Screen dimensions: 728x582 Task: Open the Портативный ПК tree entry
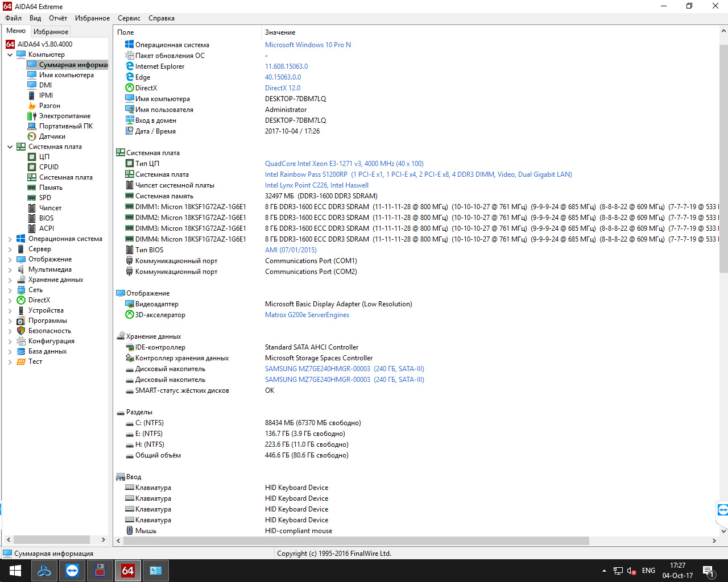tap(66, 126)
